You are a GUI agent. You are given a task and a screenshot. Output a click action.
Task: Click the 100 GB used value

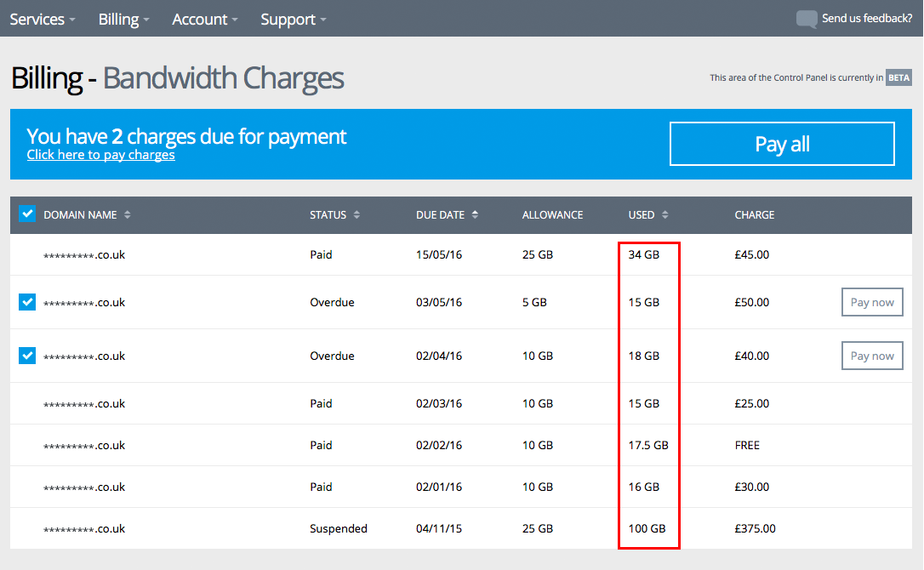click(647, 528)
